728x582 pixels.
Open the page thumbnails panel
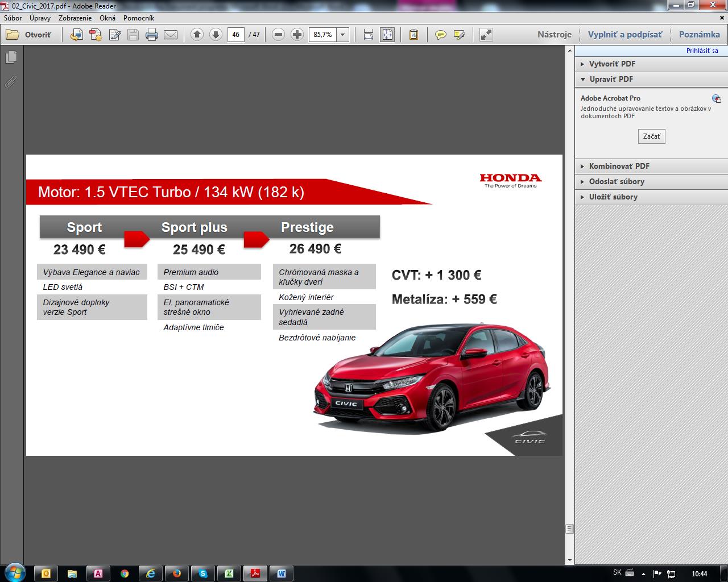click(11, 57)
